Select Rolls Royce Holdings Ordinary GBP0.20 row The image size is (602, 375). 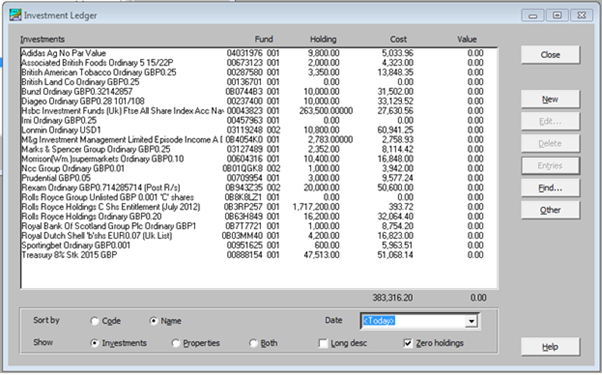(x=259, y=216)
